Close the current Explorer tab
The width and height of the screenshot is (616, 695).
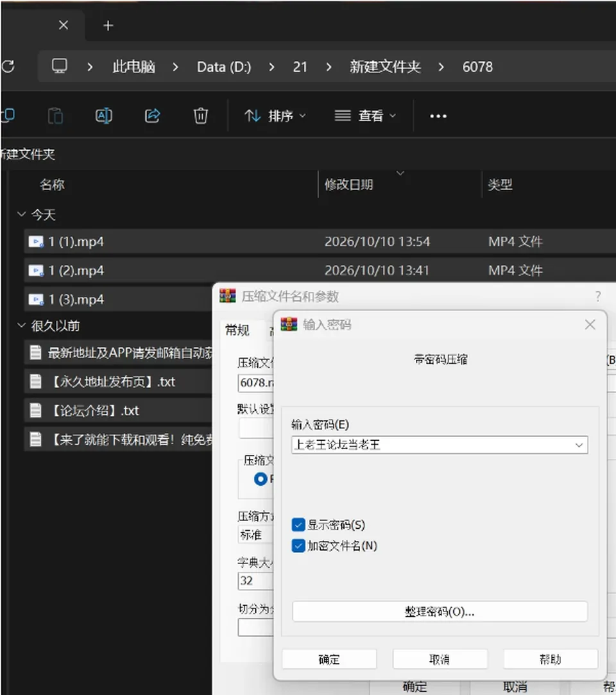click(64, 25)
